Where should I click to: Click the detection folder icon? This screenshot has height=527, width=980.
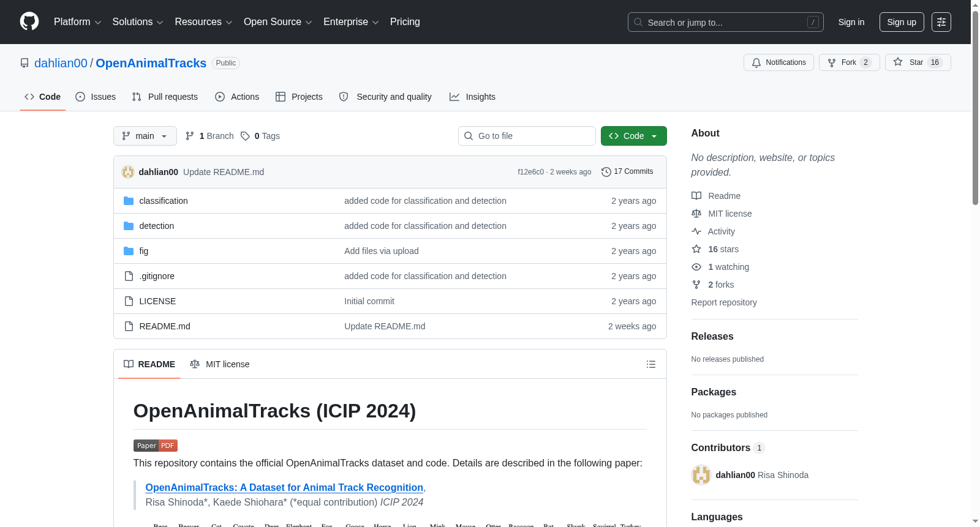[x=129, y=226]
